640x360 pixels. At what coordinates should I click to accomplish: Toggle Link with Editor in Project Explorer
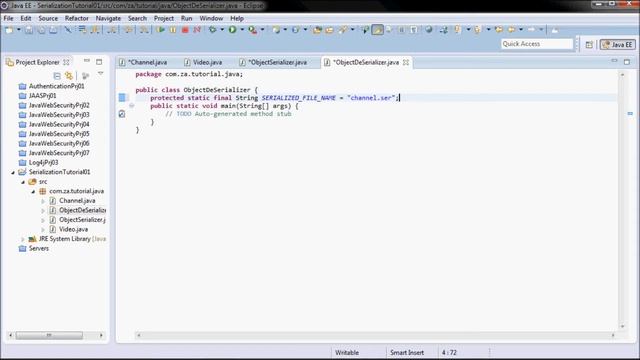pos(69,76)
